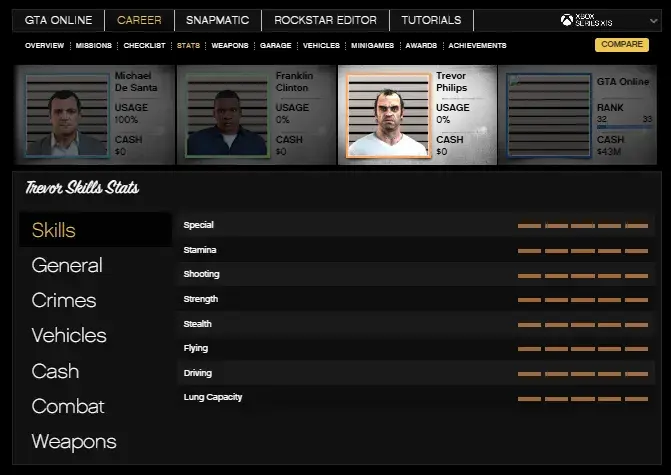The image size is (671, 475).
Task: Select Franklin Clinton's mugshot portrait
Action: (x=227, y=114)
